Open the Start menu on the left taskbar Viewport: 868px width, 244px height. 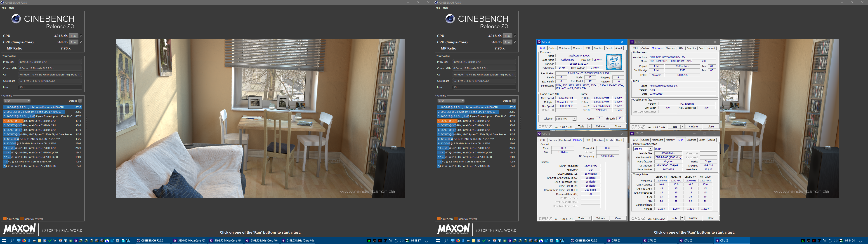pos(4,241)
